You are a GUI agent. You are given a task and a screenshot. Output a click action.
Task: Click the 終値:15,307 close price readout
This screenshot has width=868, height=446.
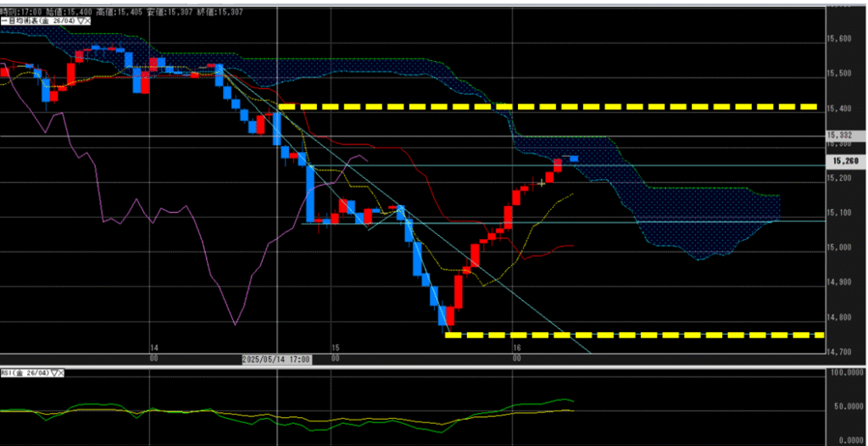pyautogui.click(x=220, y=12)
